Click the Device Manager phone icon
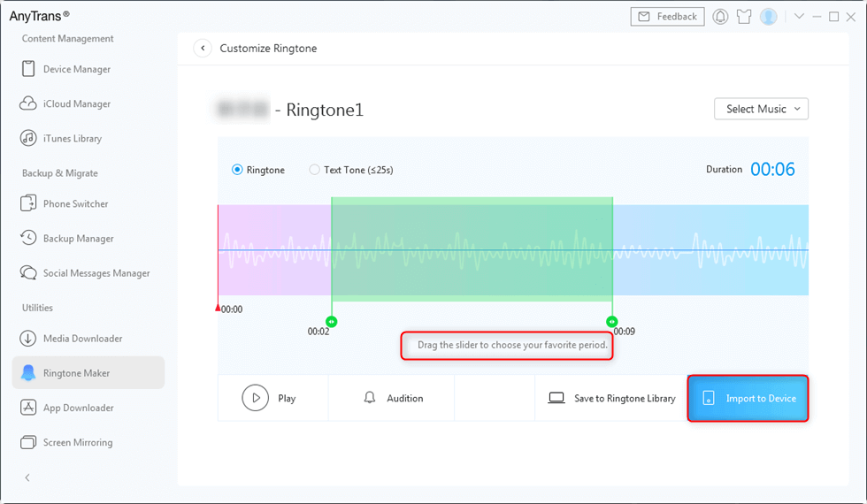 point(27,69)
